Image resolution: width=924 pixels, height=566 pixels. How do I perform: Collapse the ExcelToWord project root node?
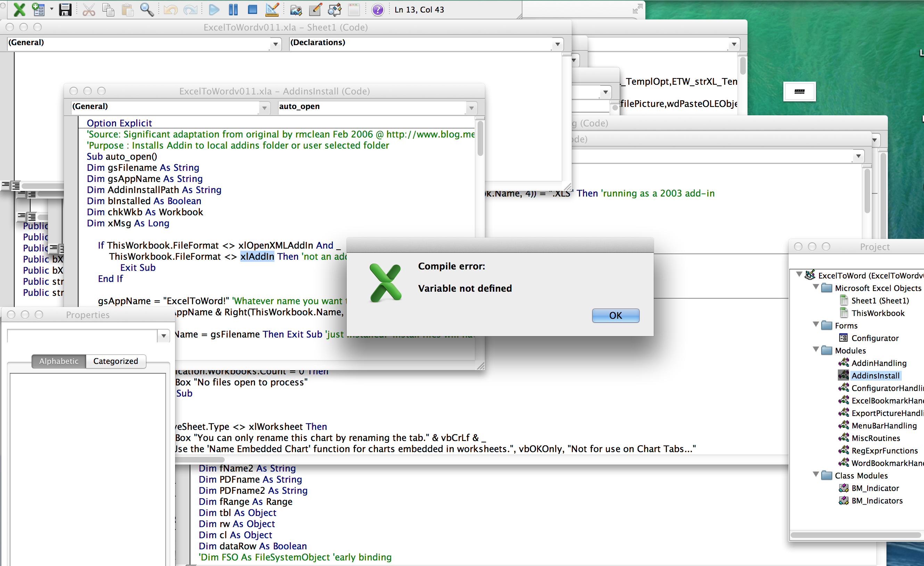click(799, 275)
